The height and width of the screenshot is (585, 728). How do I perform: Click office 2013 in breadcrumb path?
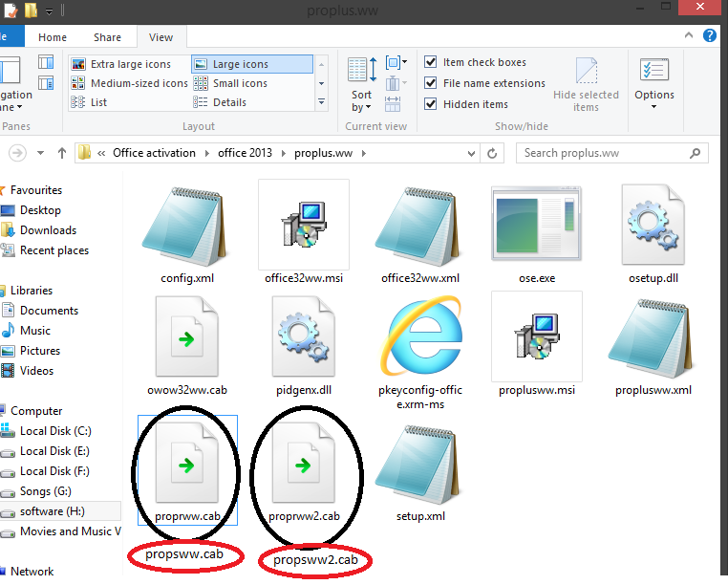[245, 153]
